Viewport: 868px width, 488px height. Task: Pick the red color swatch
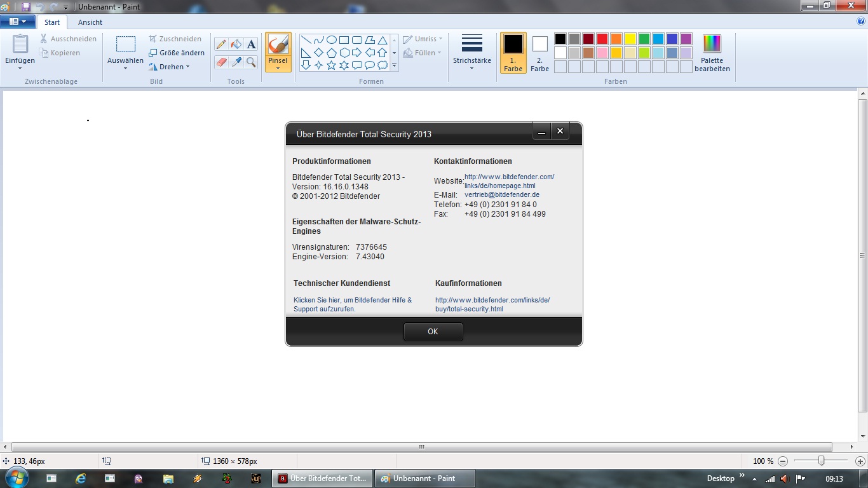(602, 39)
